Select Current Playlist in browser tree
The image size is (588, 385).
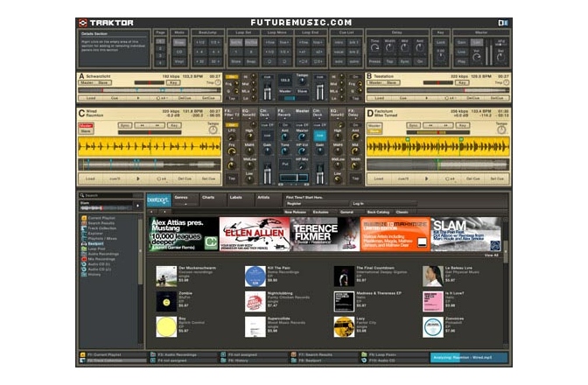point(101,218)
